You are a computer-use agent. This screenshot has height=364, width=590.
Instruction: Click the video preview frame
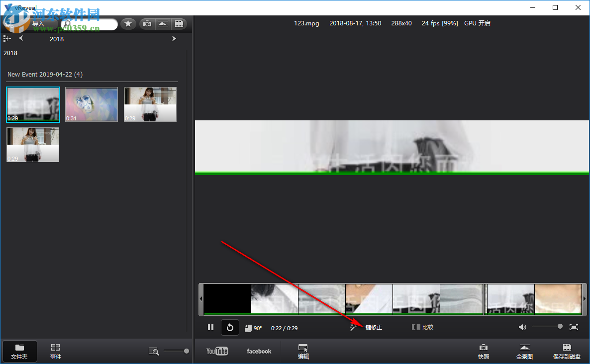pyautogui.click(x=392, y=147)
